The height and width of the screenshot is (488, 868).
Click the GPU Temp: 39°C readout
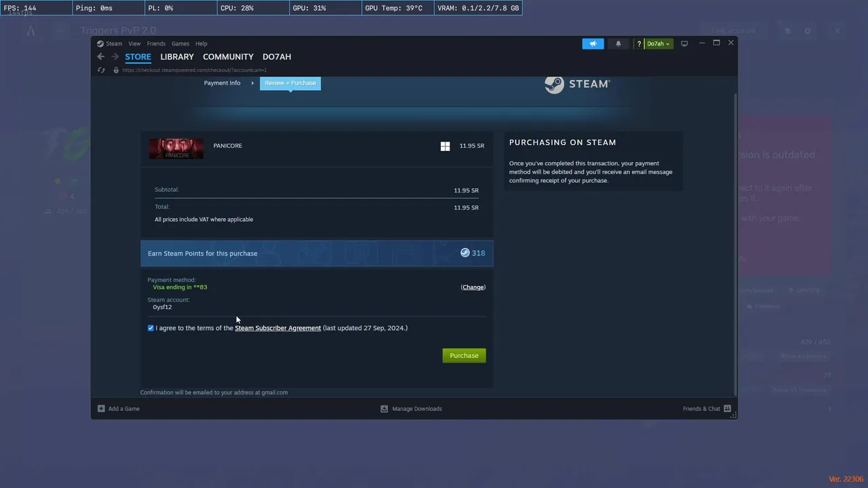(x=397, y=8)
